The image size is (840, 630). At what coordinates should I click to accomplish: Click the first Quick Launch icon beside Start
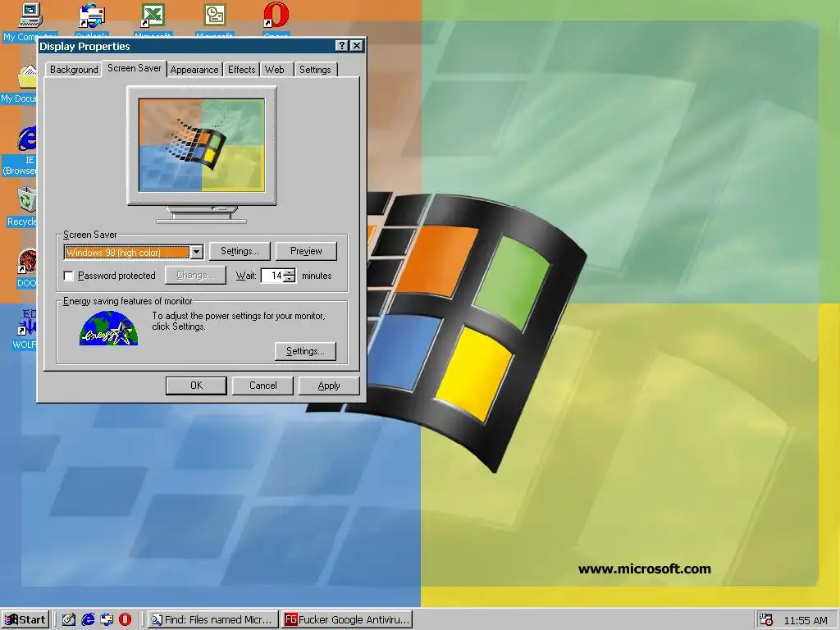[69, 620]
